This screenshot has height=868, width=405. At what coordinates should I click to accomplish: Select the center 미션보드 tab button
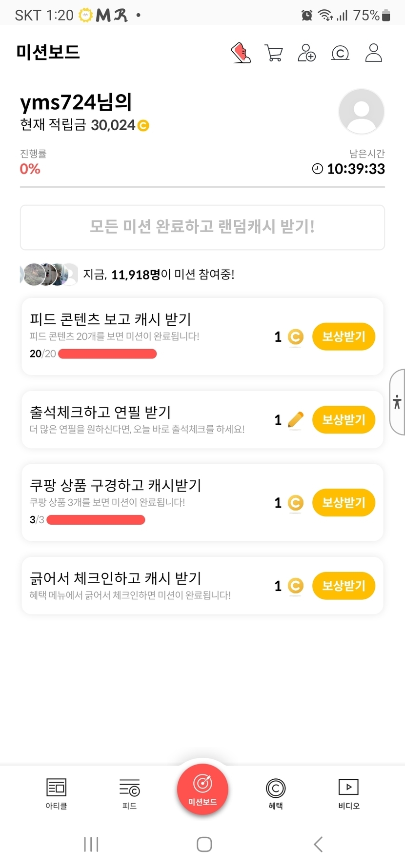pos(202,789)
